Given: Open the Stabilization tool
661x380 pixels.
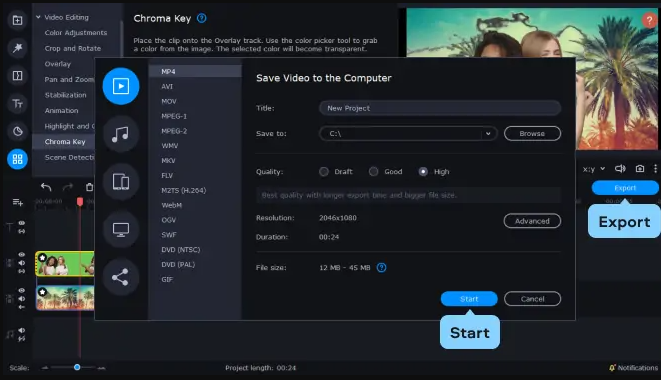Looking at the screenshot, I should 65,95.
